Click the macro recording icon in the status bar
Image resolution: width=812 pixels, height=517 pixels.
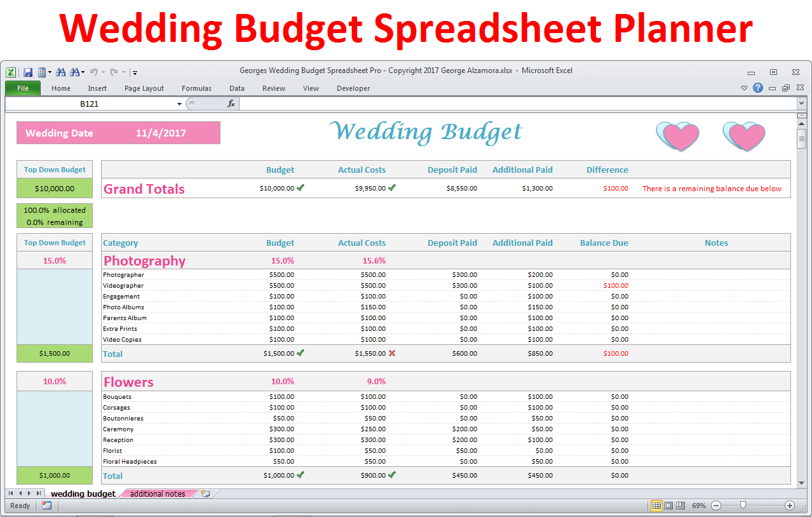pos(46,506)
